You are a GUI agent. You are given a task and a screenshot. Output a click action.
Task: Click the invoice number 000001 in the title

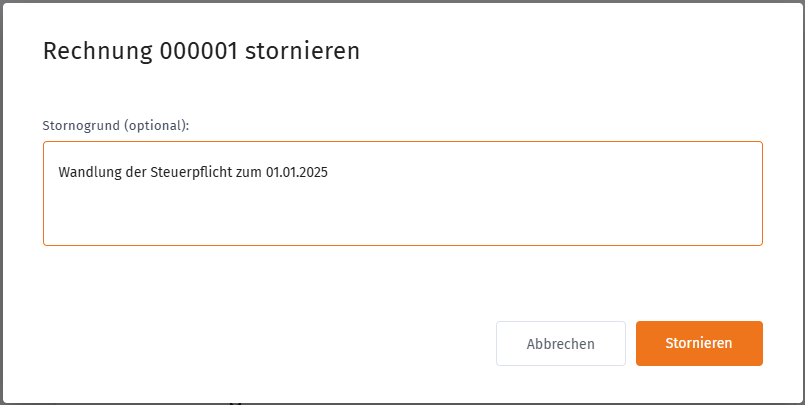198,52
